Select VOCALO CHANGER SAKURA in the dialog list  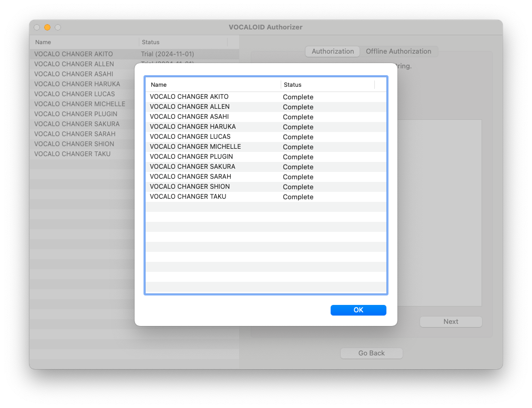click(x=192, y=167)
